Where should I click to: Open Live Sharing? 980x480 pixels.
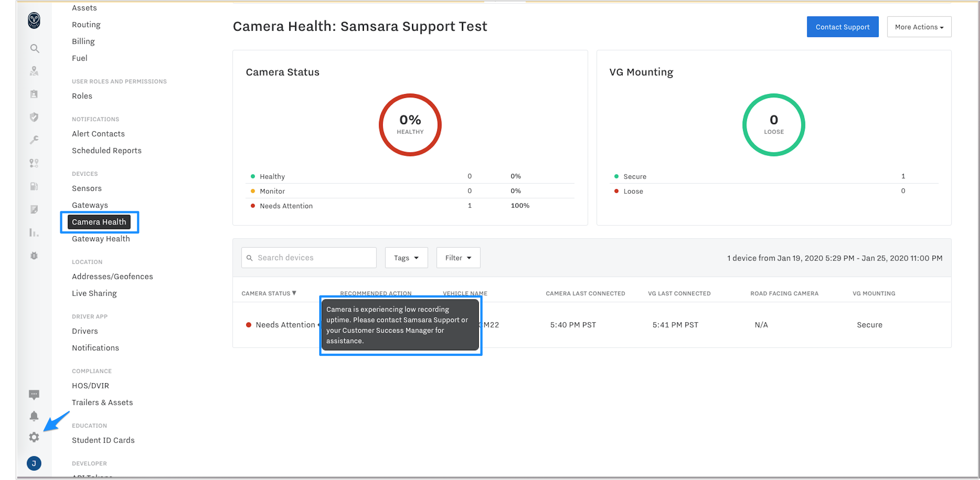coord(94,293)
